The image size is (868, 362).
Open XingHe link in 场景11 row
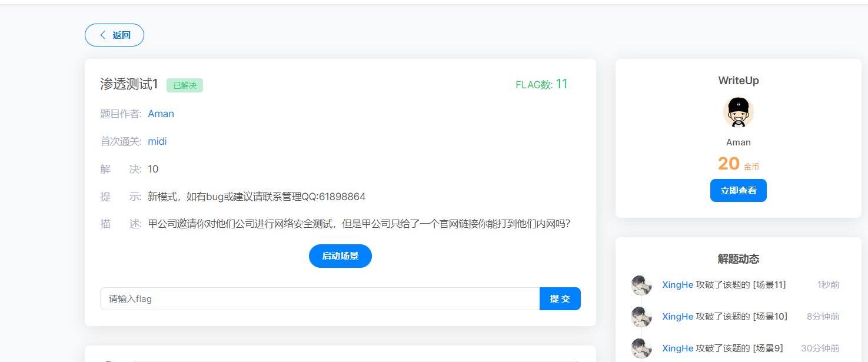click(x=677, y=285)
